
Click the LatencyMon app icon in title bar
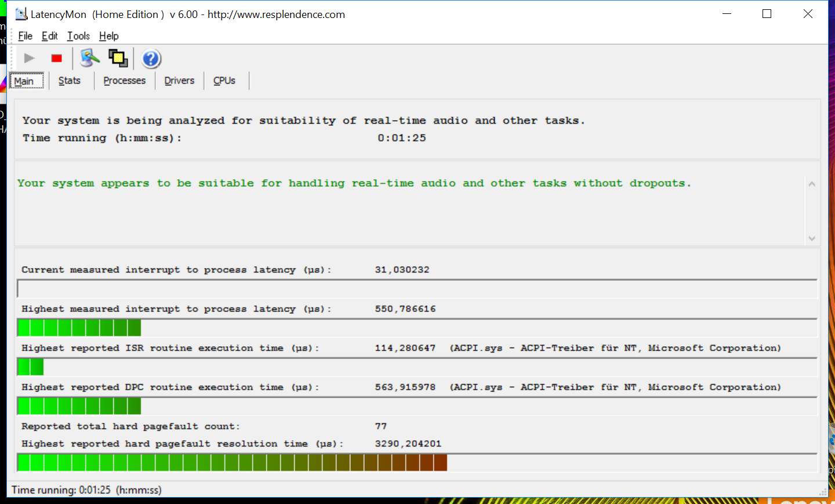[21, 14]
